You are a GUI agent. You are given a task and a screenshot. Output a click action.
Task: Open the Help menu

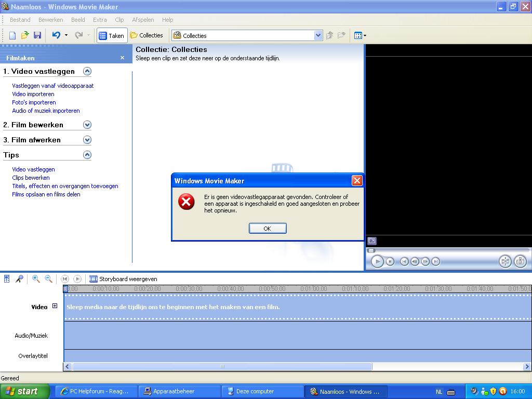click(168, 20)
